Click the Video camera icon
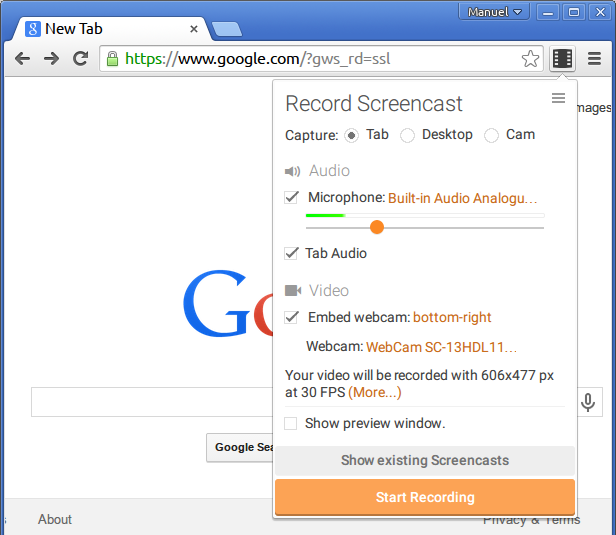Viewport: 616px width, 535px height. click(293, 291)
